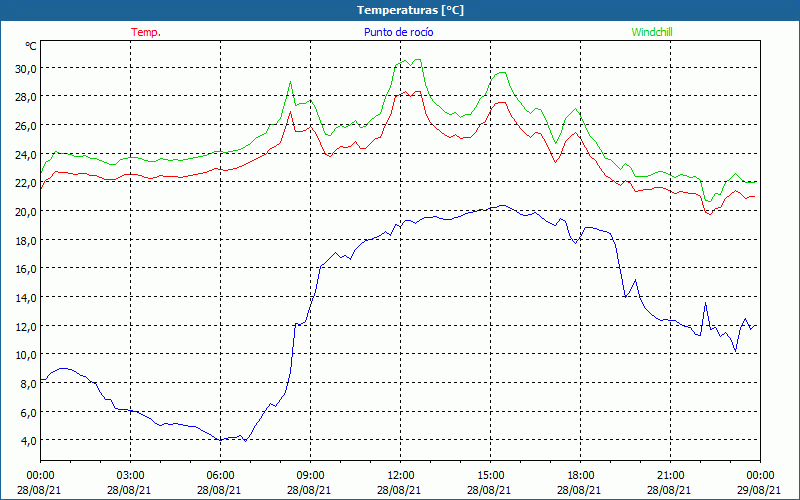Click the 4,0 y-axis value
800x500 pixels.
29,440
